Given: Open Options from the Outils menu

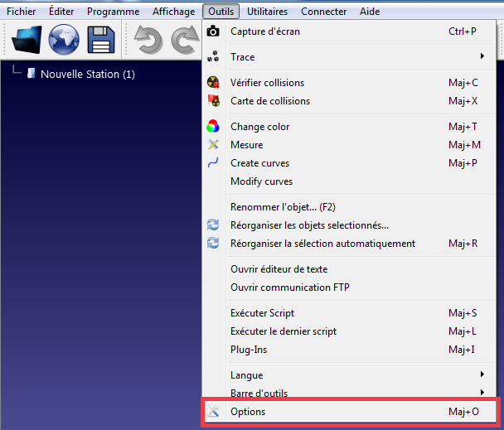Looking at the screenshot, I should (349, 412).
